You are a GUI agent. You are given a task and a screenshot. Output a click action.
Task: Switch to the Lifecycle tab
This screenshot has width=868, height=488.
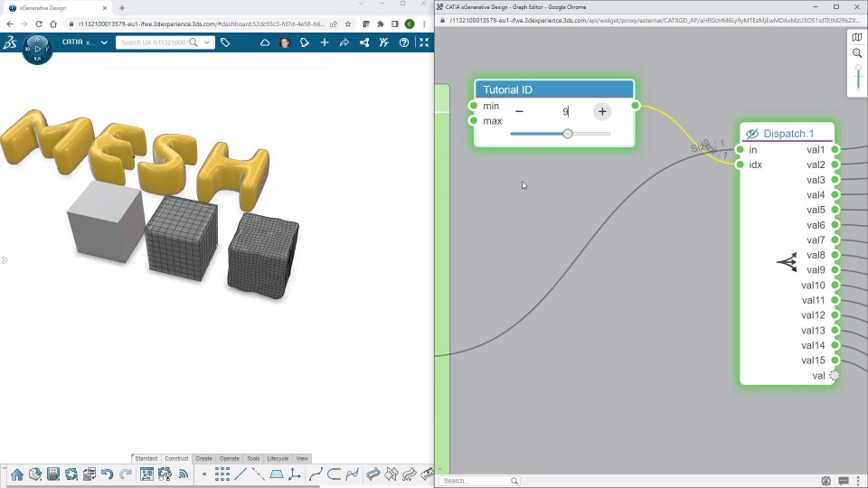point(278,459)
